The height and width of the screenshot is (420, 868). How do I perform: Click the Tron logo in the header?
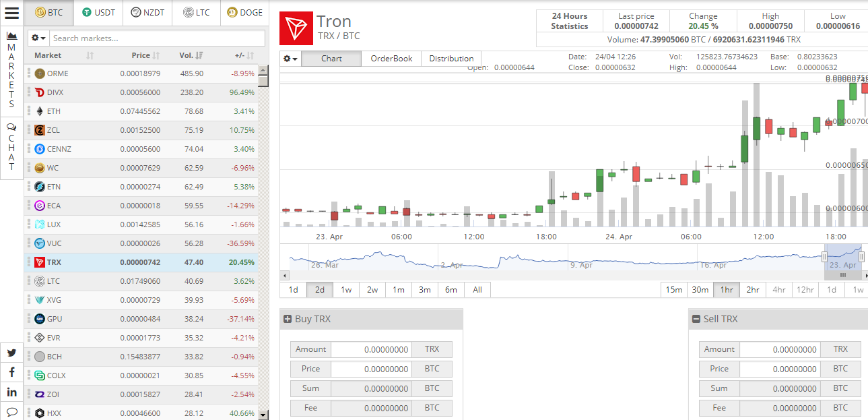point(295,28)
